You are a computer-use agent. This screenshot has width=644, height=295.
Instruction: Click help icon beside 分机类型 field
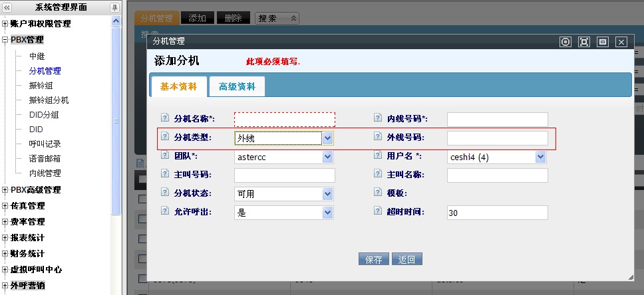coord(165,137)
